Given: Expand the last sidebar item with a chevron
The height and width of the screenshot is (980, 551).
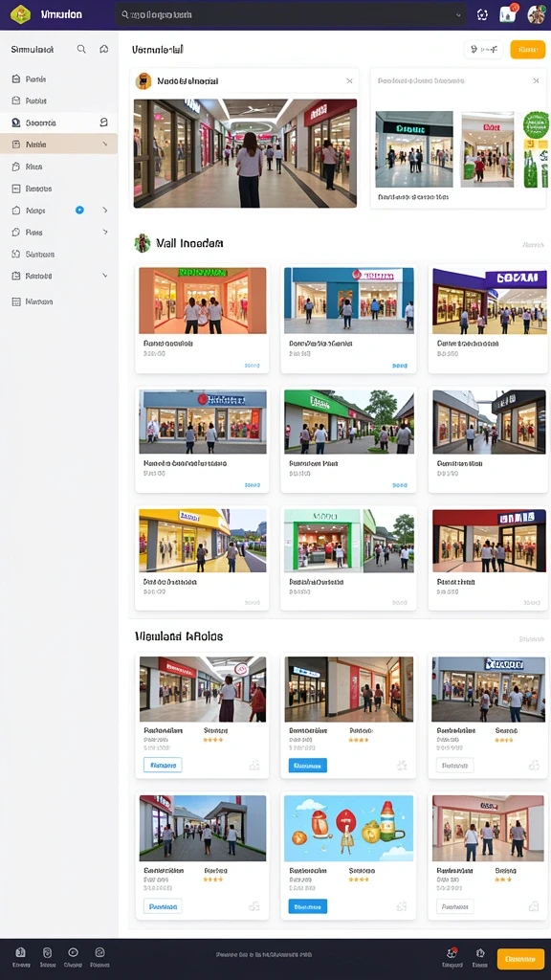Looking at the screenshot, I should coord(104,276).
